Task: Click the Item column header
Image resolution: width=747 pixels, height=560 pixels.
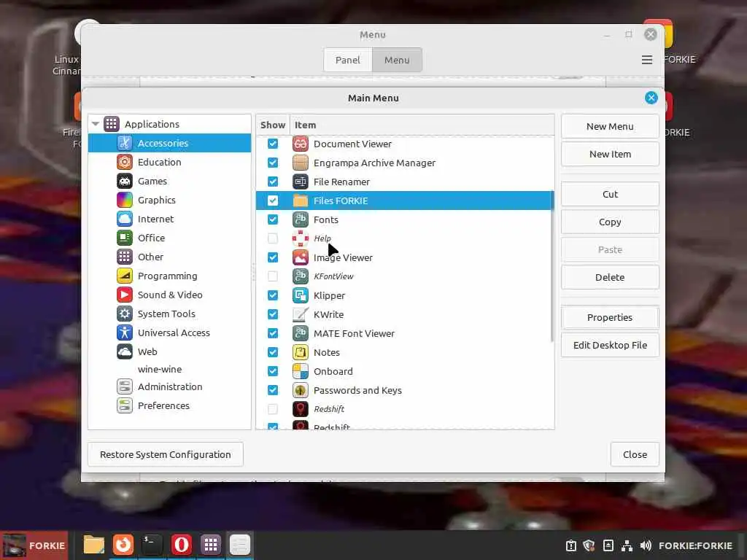Action: click(x=422, y=125)
